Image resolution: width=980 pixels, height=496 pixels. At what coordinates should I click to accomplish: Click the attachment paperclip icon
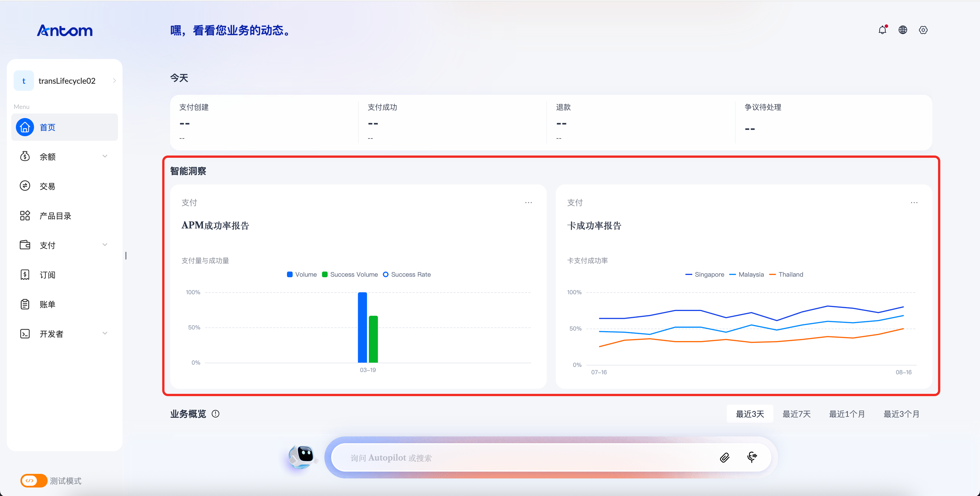point(725,457)
